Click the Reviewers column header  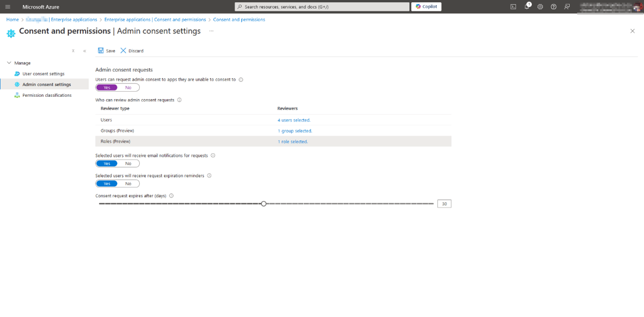tap(288, 108)
